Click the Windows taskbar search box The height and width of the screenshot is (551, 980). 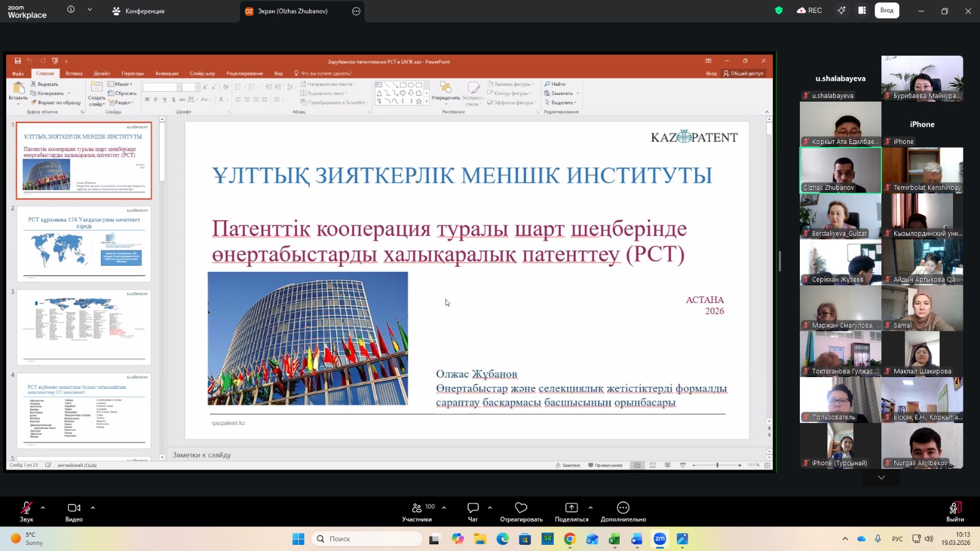(367, 539)
